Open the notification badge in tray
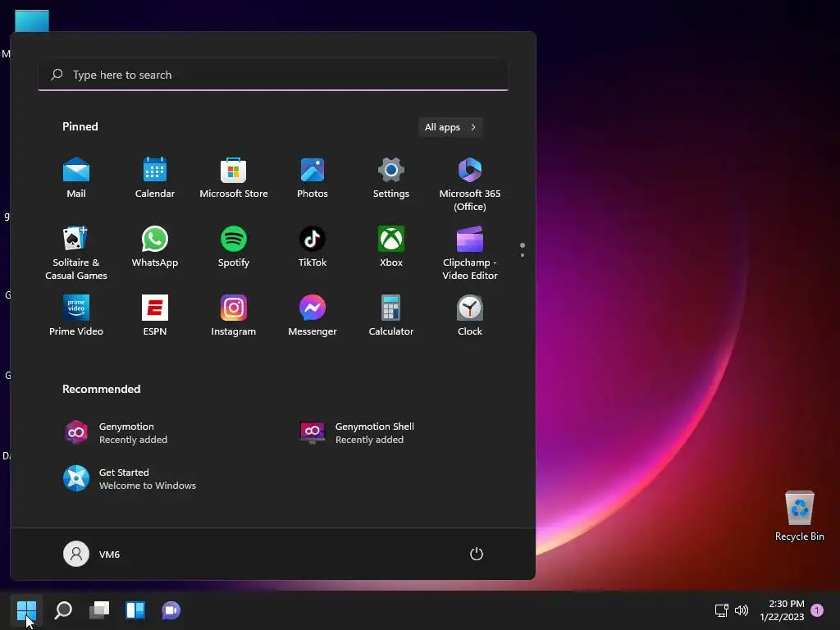The image size is (840, 630). [817, 610]
